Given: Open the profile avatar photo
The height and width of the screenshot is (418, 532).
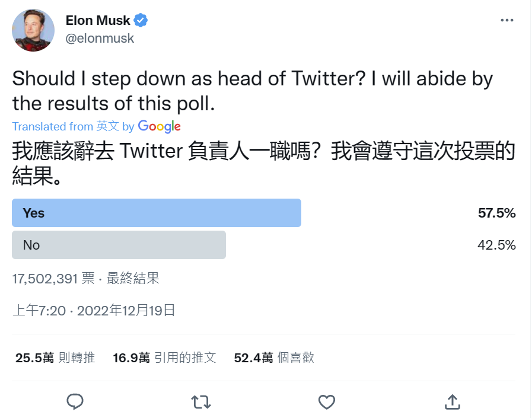Looking at the screenshot, I should [x=33, y=30].
